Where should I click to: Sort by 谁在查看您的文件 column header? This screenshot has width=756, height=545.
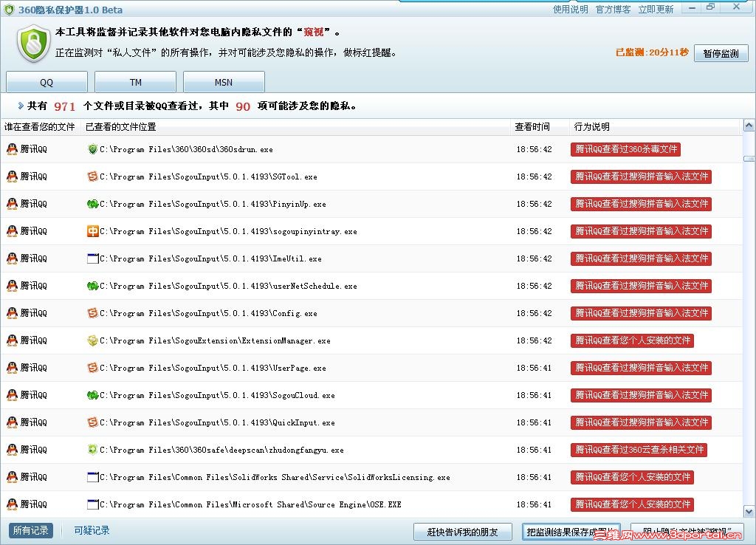click(40, 127)
